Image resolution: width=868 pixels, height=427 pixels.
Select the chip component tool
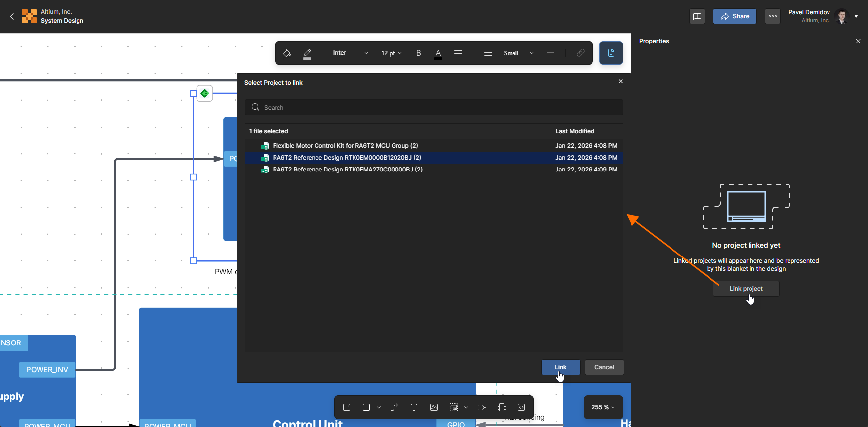coord(502,407)
